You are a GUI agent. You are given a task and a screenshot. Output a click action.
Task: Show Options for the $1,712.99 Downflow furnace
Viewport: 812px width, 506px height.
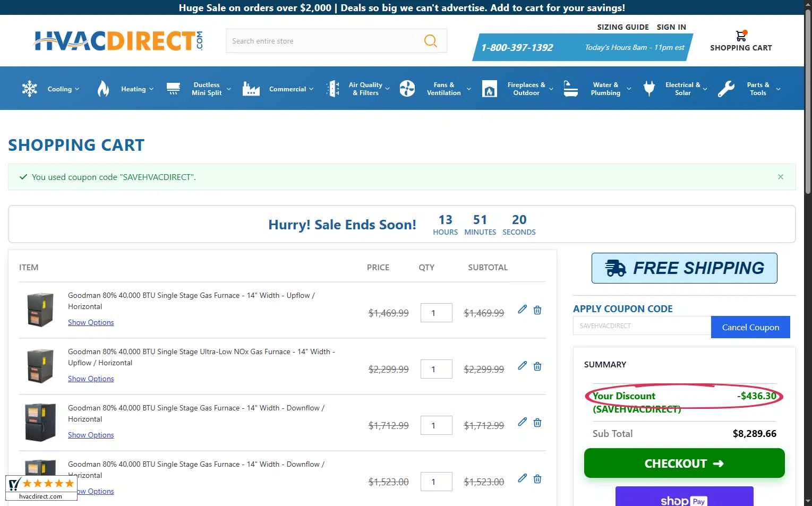click(x=91, y=435)
